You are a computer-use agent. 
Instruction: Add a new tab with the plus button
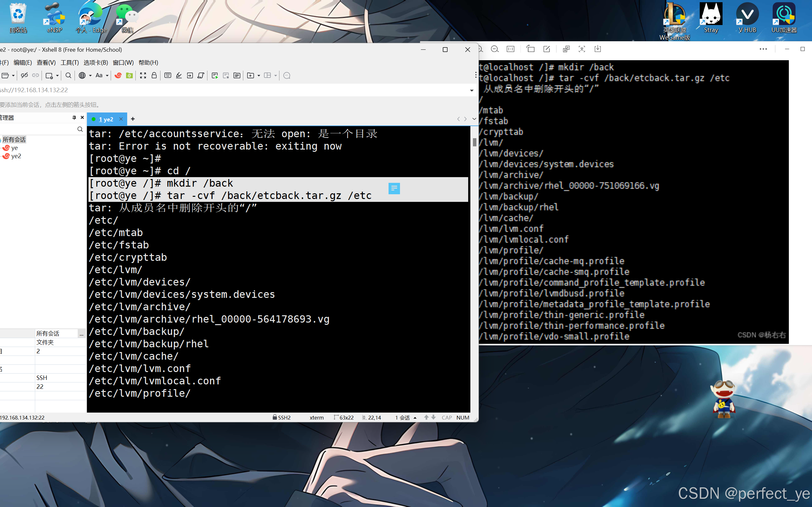(x=133, y=119)
